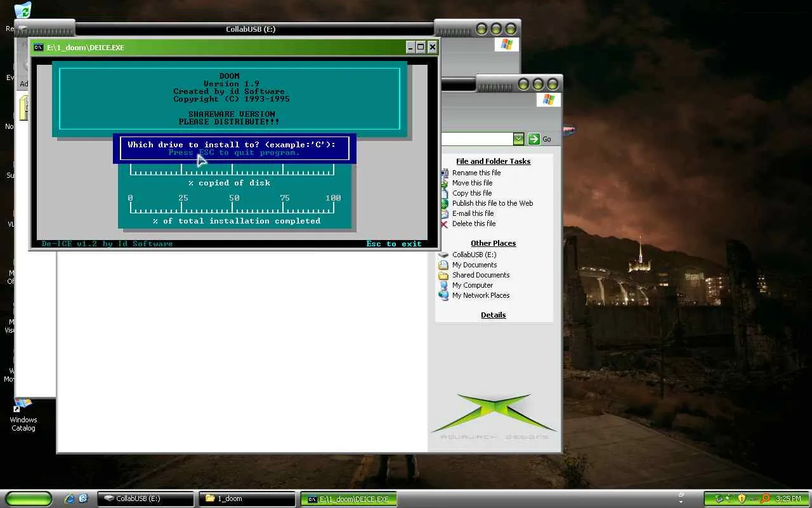Switch to CollabUSB (E:) taskbar button
Image resolution: width=812 pixels, height=508 pixels.
tap(145, 499)
